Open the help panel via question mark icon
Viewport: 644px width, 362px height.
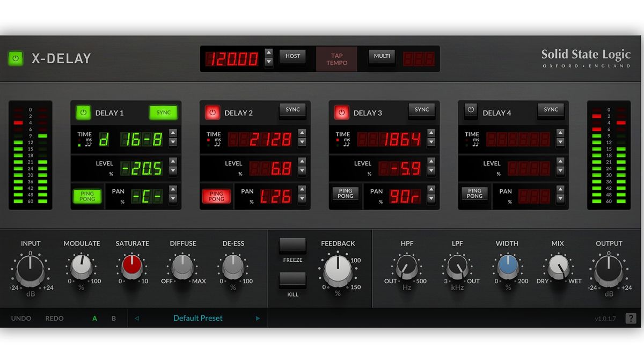click(631, 317)
